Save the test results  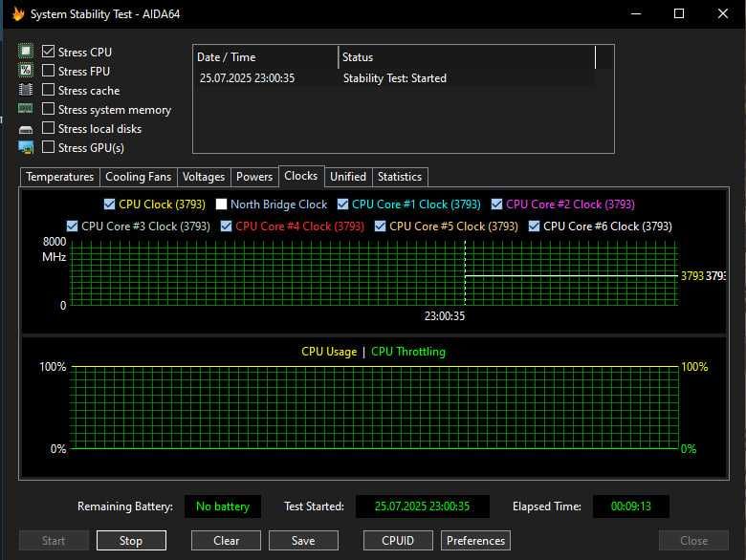point(303,541)
